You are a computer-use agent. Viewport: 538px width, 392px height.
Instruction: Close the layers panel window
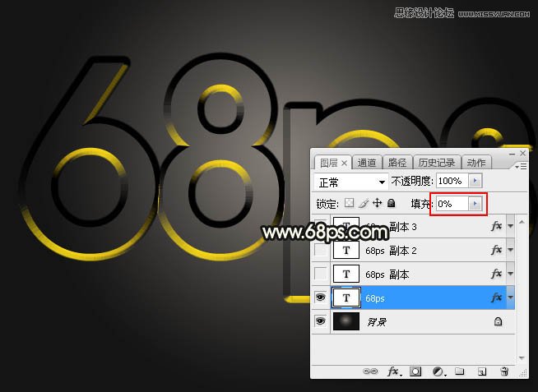[x=522, y=153]
